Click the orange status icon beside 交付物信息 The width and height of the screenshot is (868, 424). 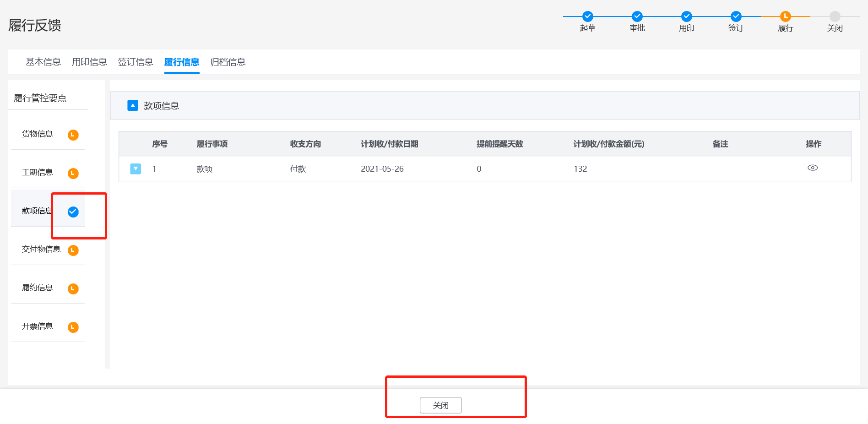coord(73,250)
